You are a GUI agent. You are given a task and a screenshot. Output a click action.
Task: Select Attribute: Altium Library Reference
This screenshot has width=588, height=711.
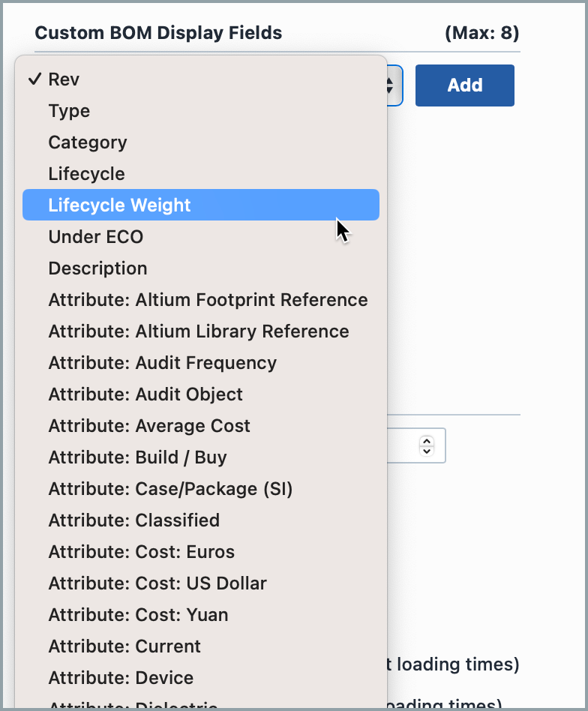[199, 331]
